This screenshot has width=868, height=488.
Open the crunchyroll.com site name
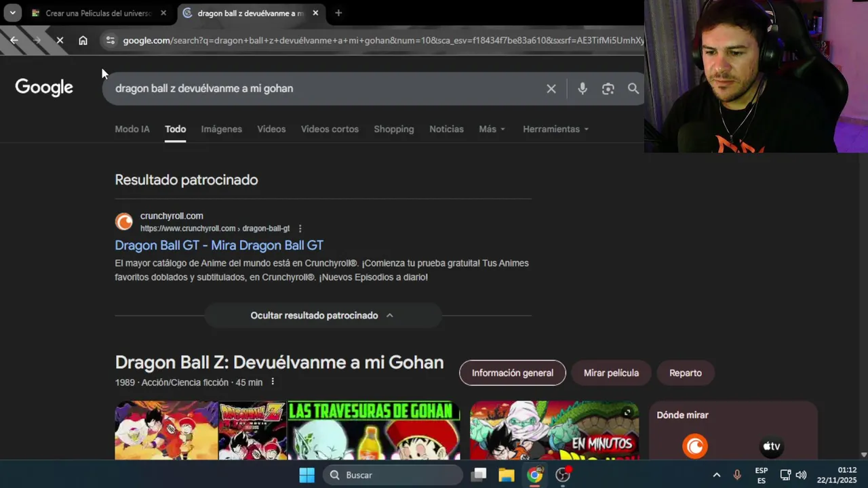[172, 216]
